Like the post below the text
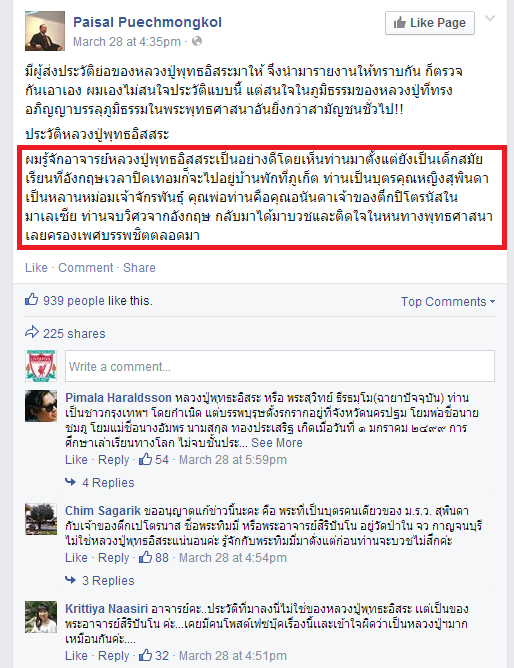Screen dimensions: 514x668 [36, 268]
